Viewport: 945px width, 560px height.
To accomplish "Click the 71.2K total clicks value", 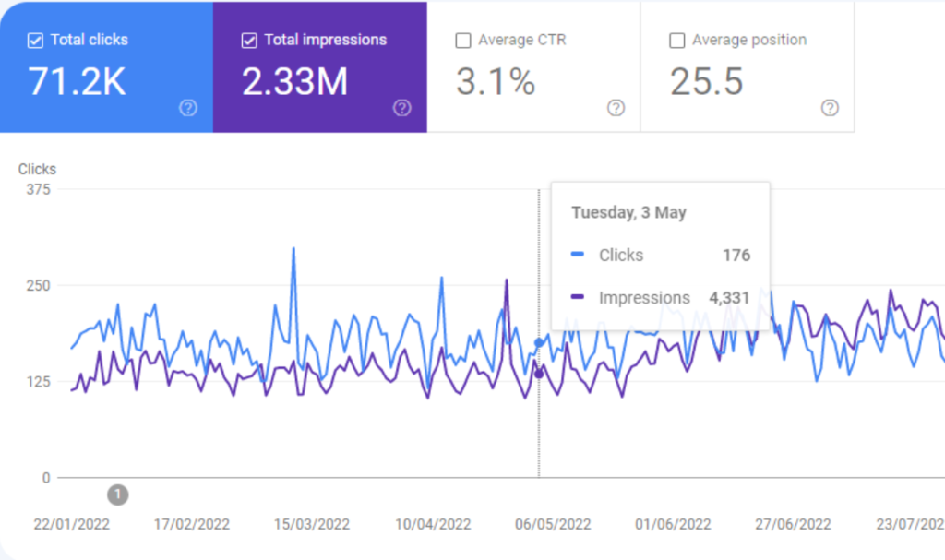I will [77, 82].
